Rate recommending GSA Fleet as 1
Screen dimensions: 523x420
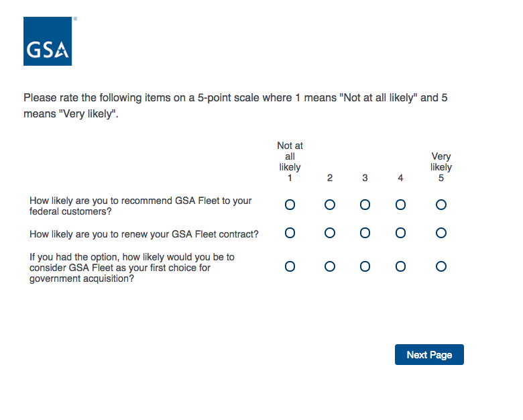click(290, 205)
